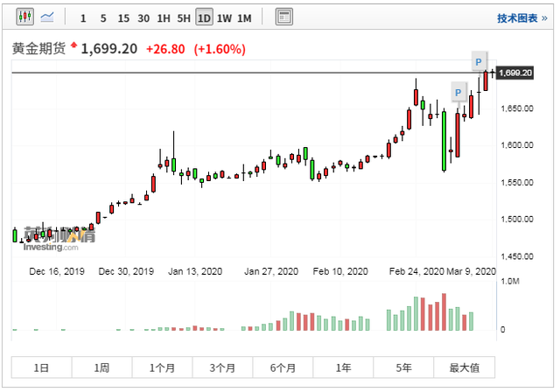Select the 1日 range tab
The image size is (560, 392).
coord(41,367)
